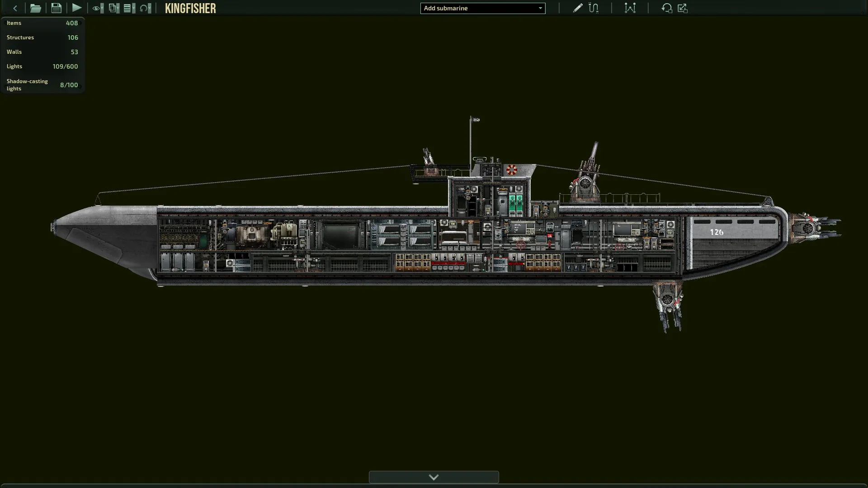Expand the bottom entity panel chevron

(x=434, y=477)
